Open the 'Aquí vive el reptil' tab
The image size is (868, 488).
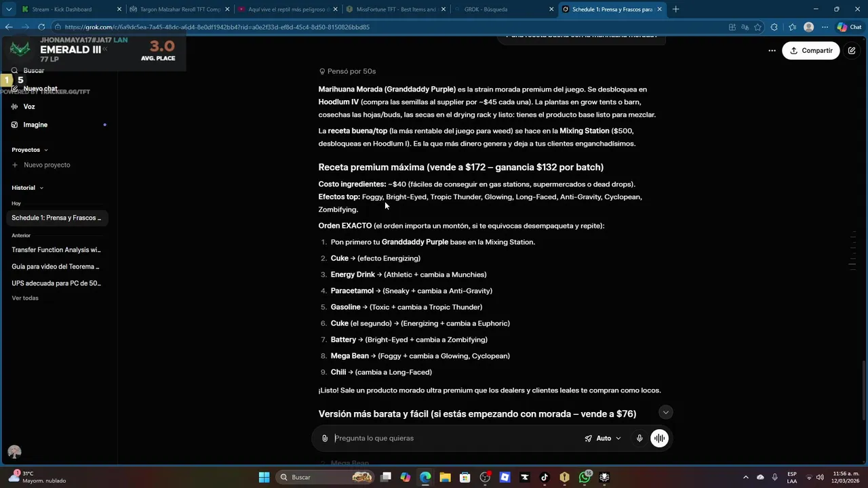click(288, 9)
